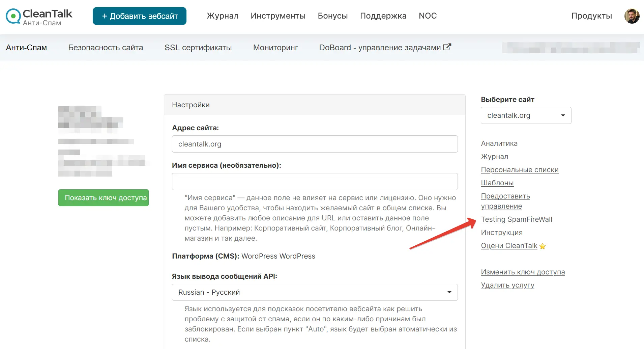Click the Платформа (CMS): WordPress text
The width and height of the screenshot is (644, 349).
tap(243, 256)
